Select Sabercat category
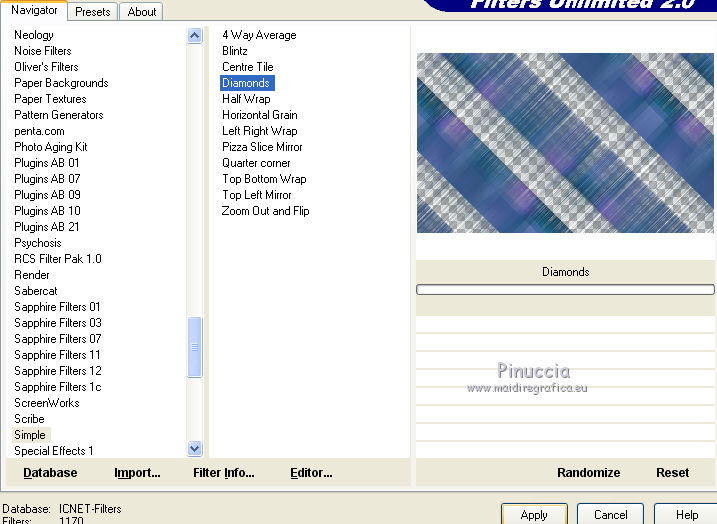Image resolution: width=717 pixels, height=524 pixels. (36, 291)
